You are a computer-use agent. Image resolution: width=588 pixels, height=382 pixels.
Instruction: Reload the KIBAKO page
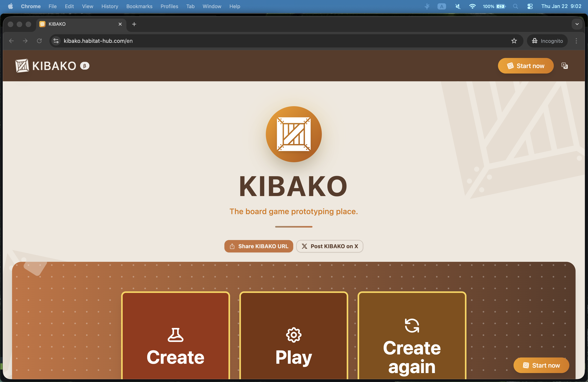(x=39, y=41)
